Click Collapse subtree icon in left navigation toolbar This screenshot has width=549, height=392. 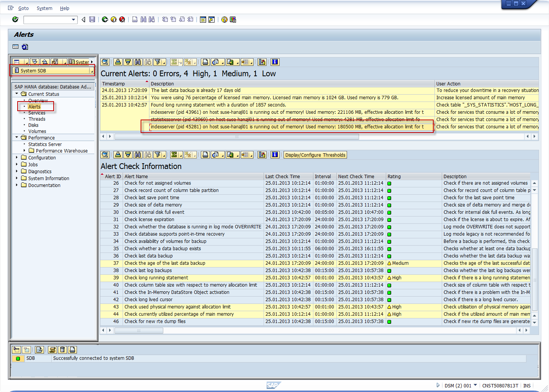[x=45, y=62]
